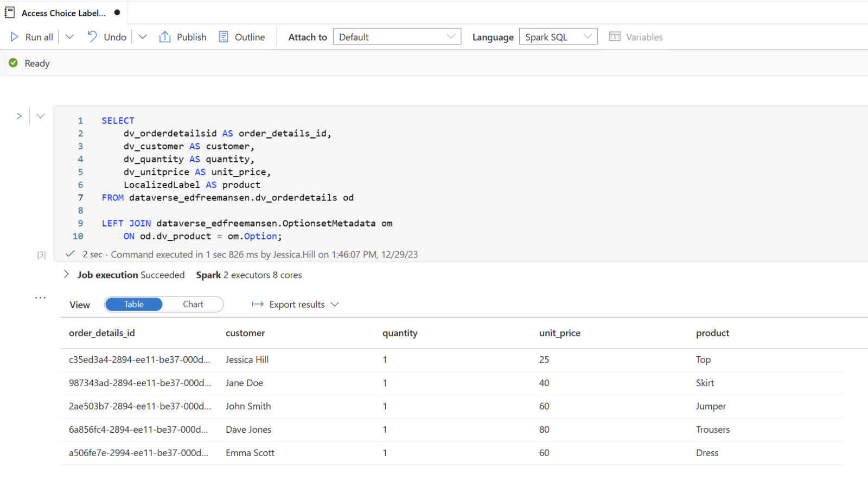Screen dimensions: 868x486
Task: Select the John Smith customer cell
Action: (x=248, y=406)
